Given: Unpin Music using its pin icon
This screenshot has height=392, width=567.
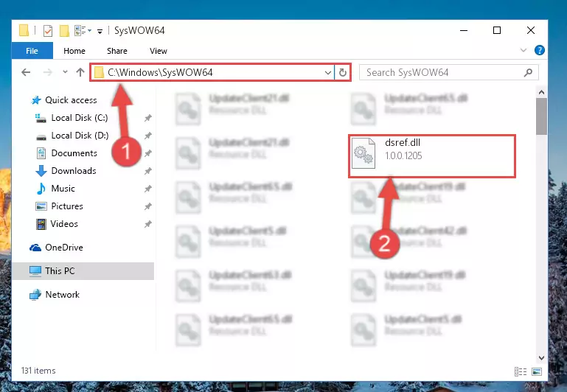Looking at the screenshot, I should (x=148, y=189).
